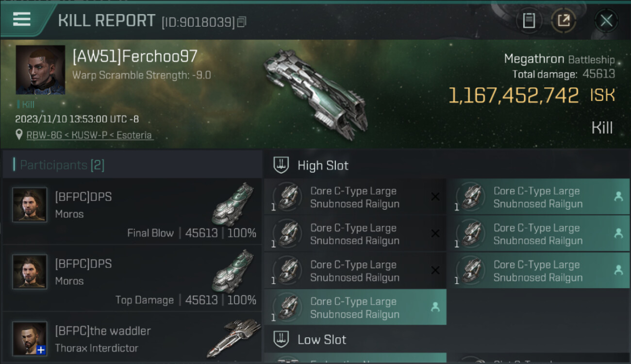Screen dimensions: 631x364
Task: Select the fourth left-column highlighted railgun
Action: 355,307
